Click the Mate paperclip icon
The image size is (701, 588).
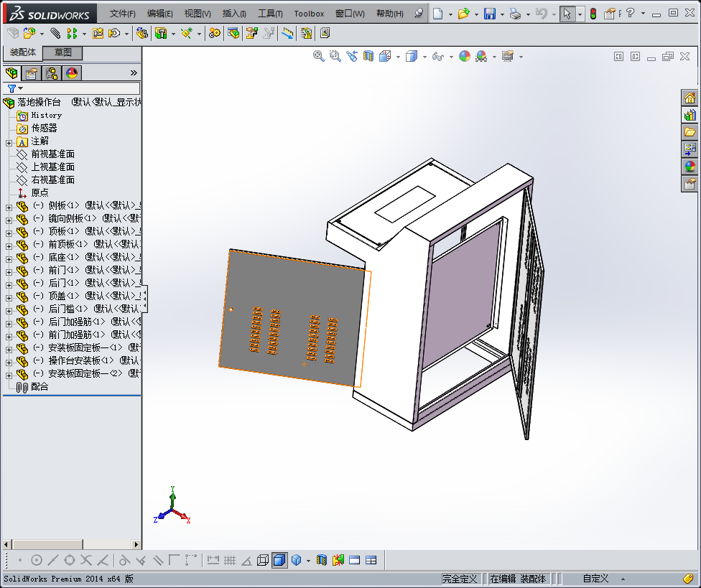click(55, 33)
